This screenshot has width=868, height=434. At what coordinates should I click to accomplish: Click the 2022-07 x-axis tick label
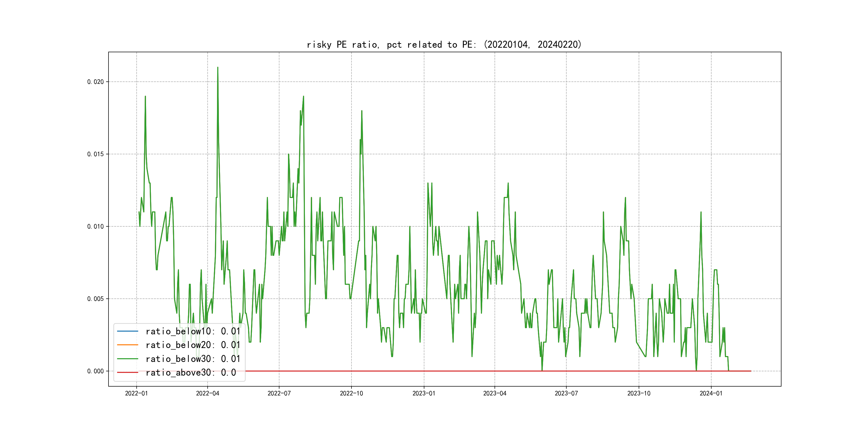(279, 394)
